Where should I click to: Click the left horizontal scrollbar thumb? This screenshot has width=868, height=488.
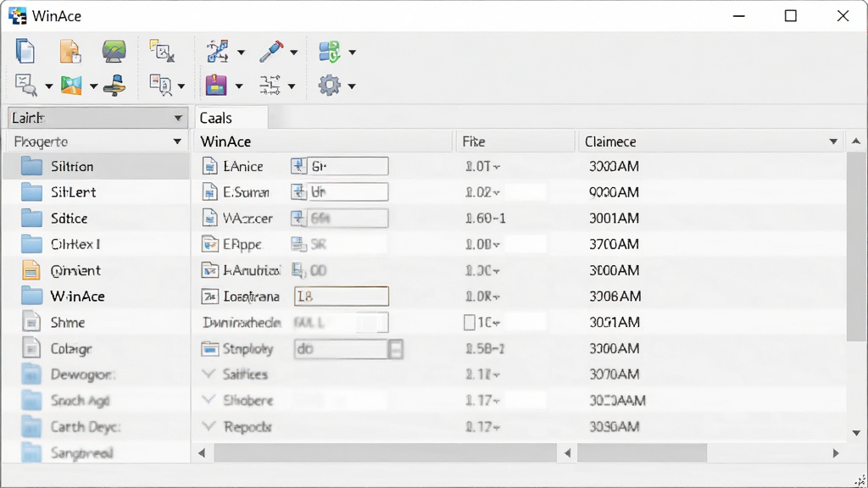pyautogui.click(x=386, y=453)
